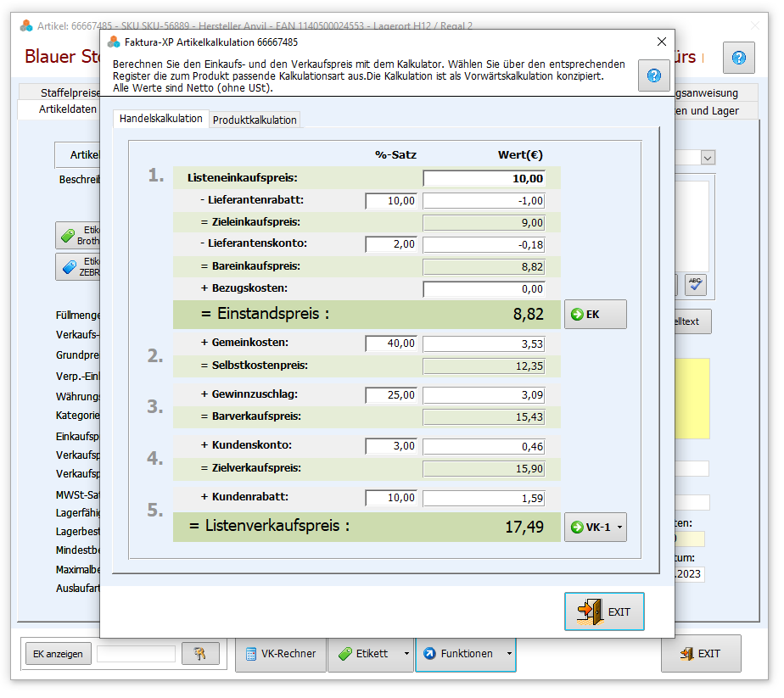Click the Lieferantenskonto value field
This screenshot has width=784, height=698.
click(484, 244)
